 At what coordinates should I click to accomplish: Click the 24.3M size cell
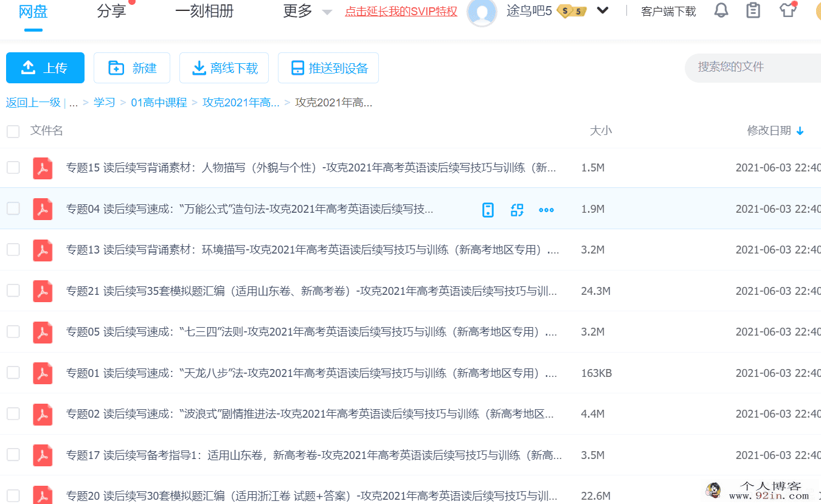(x=596, y=291)
